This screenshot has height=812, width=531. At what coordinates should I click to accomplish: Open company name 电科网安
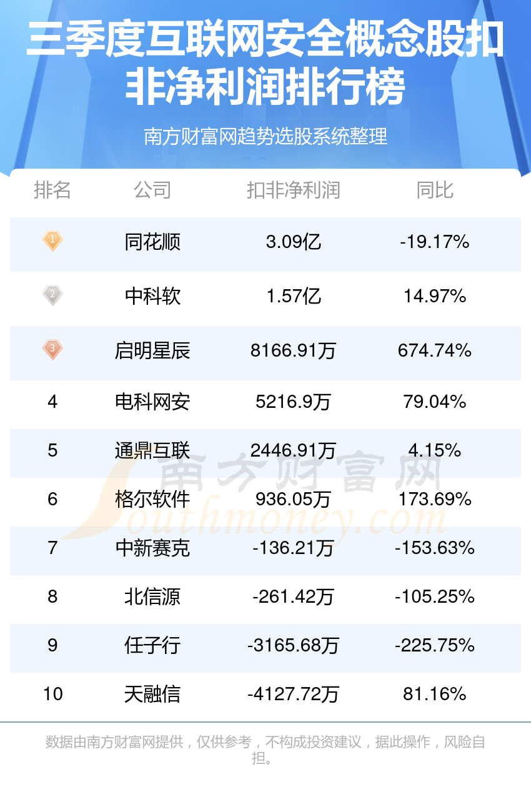click(152, 402)
